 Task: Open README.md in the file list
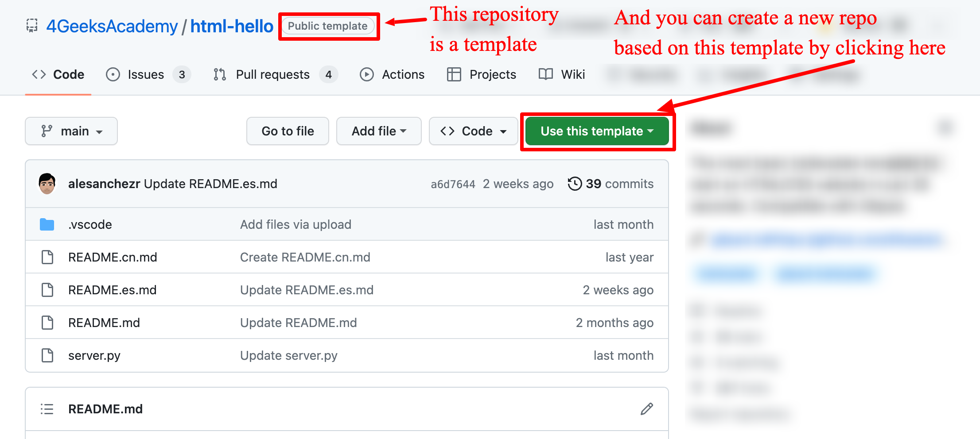click(104, 323)
